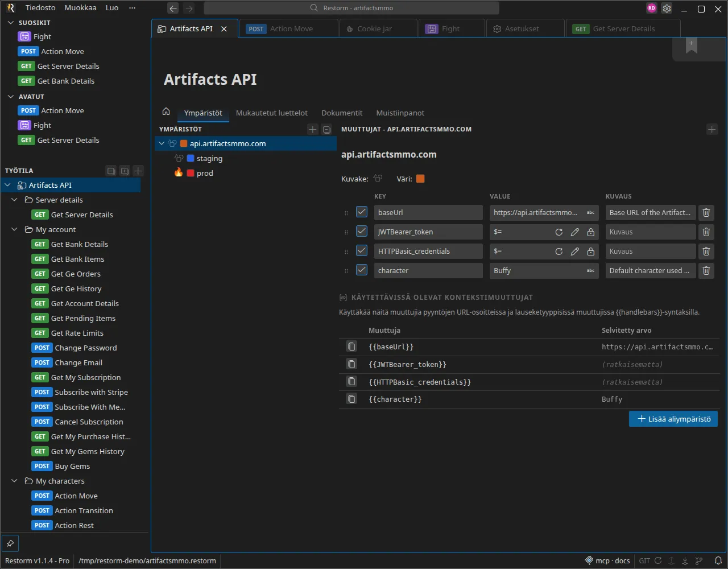
Task: Uncheck the character variable checkbox
Action: click(x=362, y=270)
